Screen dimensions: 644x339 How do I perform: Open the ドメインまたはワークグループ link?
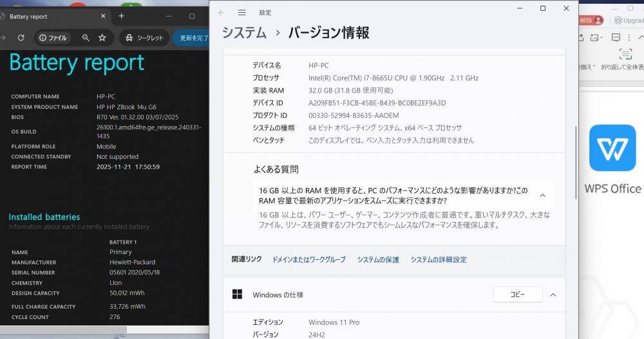309,259
